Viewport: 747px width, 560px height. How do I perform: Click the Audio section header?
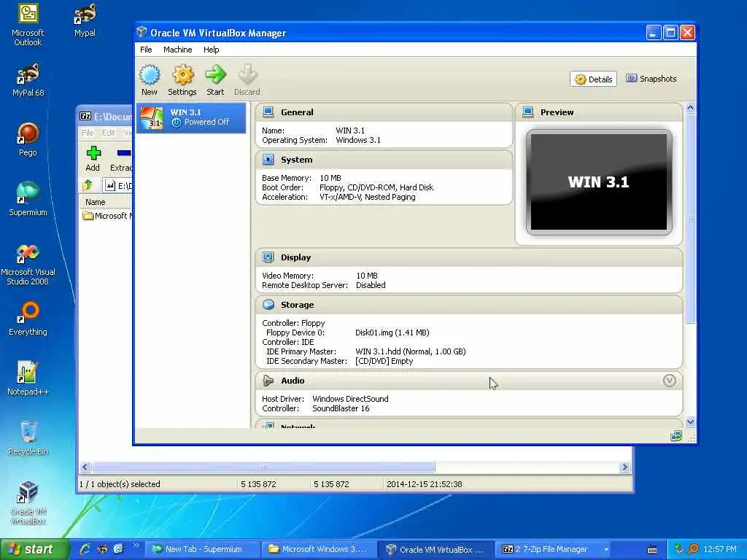point(469,381)
